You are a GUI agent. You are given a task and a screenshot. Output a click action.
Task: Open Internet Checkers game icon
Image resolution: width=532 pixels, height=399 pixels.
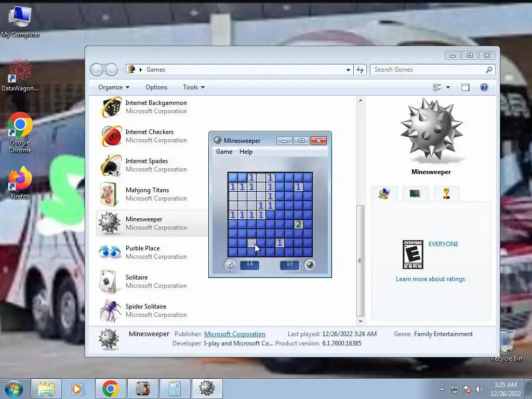pyautogui.click(x=111, y=136)
